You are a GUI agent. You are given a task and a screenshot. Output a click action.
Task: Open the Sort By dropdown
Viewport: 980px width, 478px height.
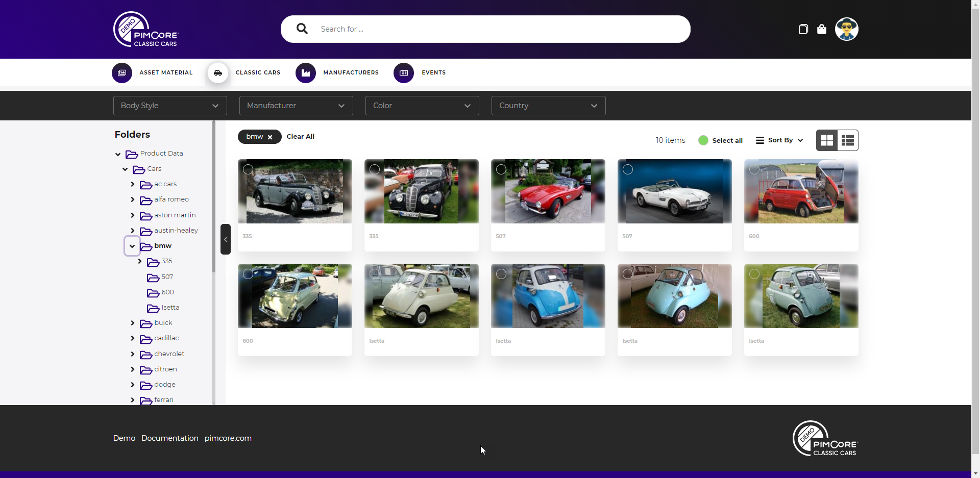point(779,140)
